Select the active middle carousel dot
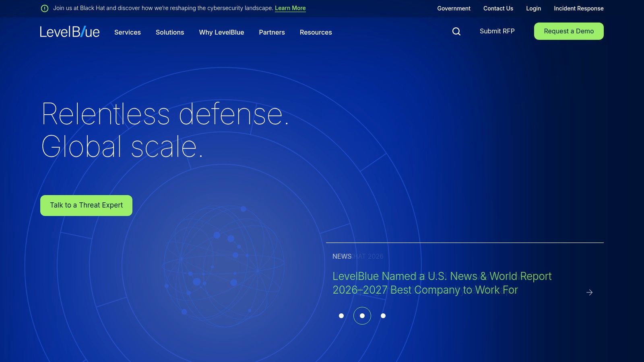The width and height of the screenshot is (644, 362). [x=362, y=316]
